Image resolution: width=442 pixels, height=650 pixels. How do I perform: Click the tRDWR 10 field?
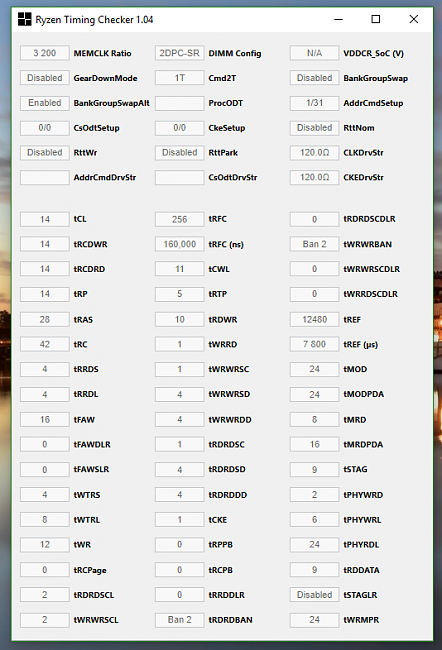pos(180,320)
